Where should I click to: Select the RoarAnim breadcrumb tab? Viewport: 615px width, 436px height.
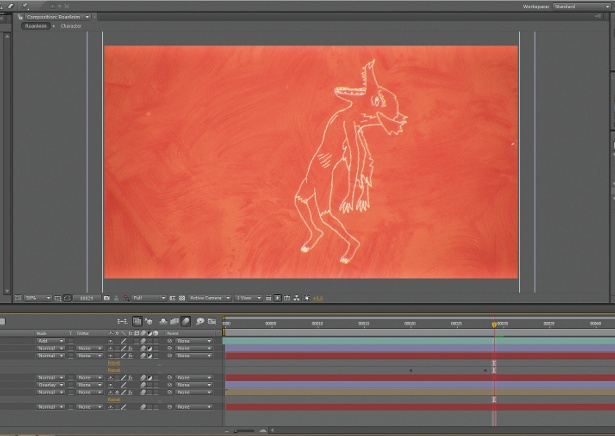(x=36, y=26)
